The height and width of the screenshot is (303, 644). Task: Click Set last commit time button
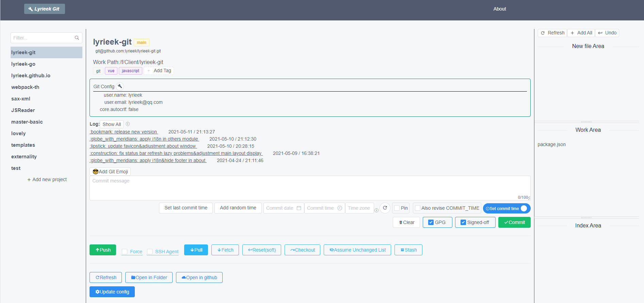pyautogui.click(x=186, y=208)
